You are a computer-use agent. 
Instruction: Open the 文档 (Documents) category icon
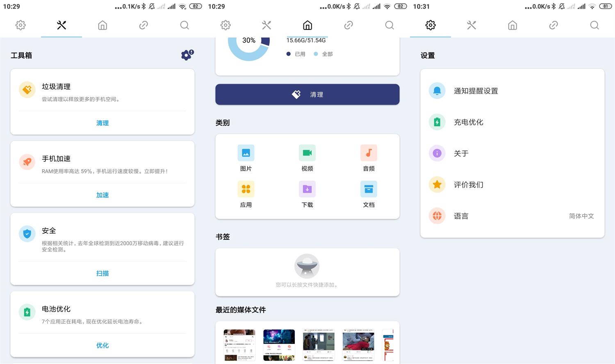click(x=368, y=189)
